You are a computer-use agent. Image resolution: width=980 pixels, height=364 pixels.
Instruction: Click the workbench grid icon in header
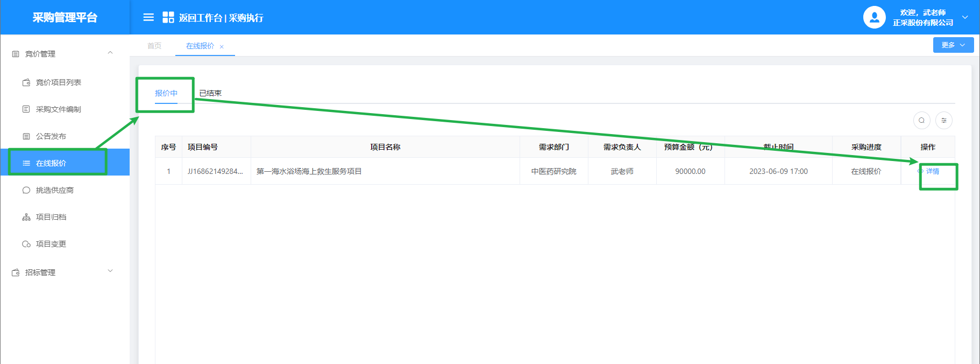pos(168,17)
